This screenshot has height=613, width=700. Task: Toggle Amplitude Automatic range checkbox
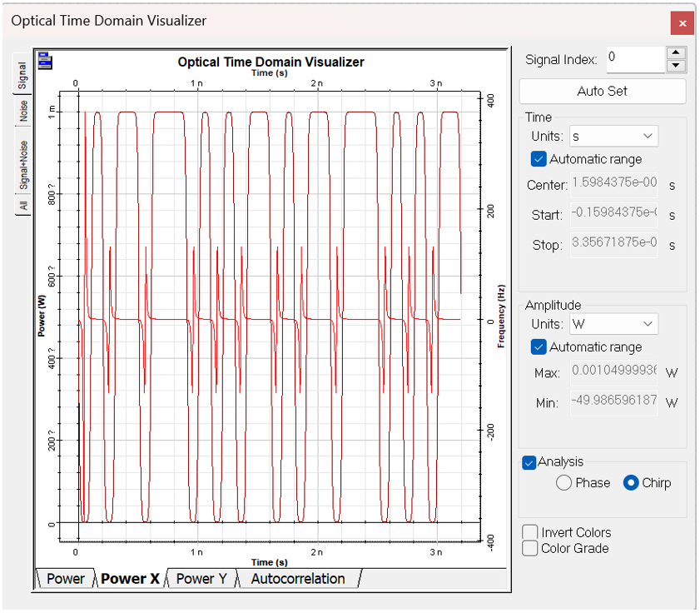(539, 347)
